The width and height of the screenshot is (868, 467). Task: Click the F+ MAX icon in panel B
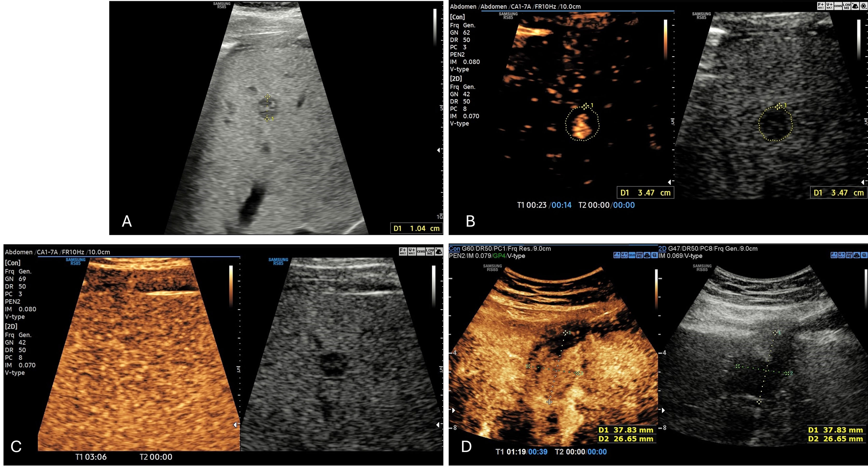[x=821, y=6]
